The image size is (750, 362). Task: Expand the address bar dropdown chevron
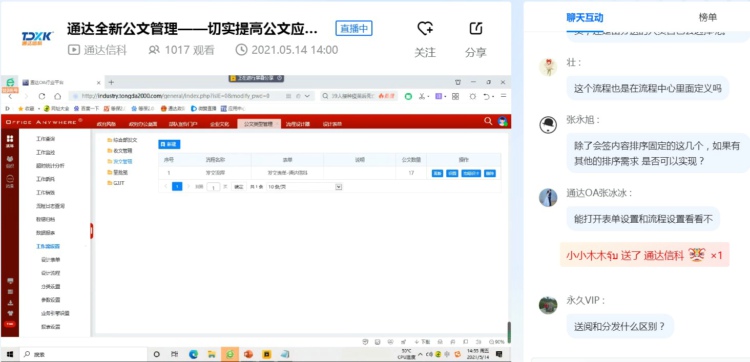point(307,96)
